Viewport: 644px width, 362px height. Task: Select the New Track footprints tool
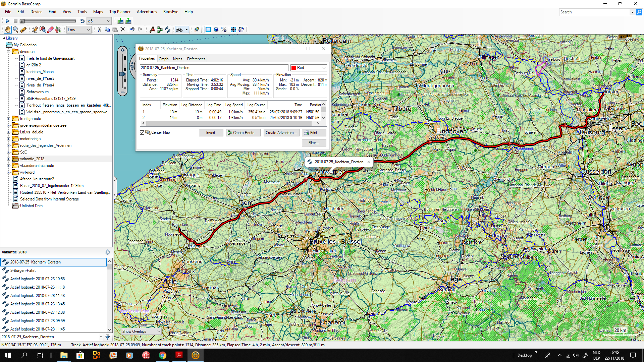coord(168,29)
